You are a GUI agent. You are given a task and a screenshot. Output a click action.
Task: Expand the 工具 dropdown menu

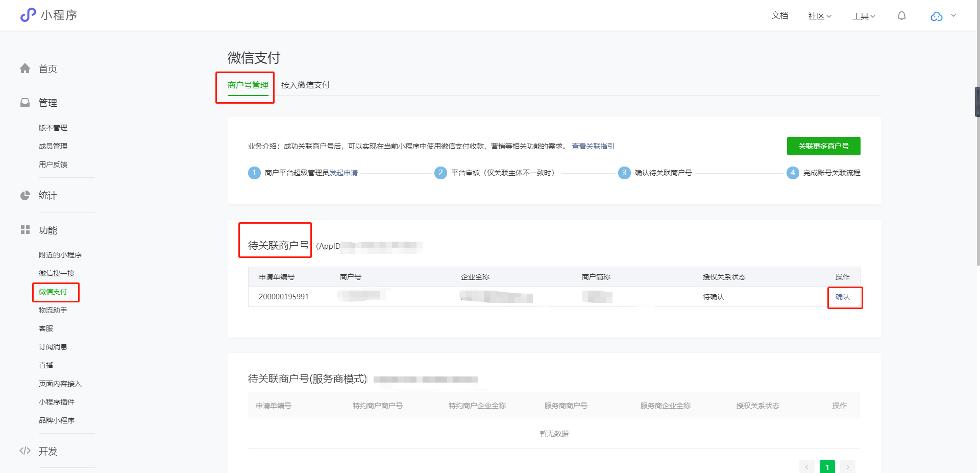tap(864, 16)
